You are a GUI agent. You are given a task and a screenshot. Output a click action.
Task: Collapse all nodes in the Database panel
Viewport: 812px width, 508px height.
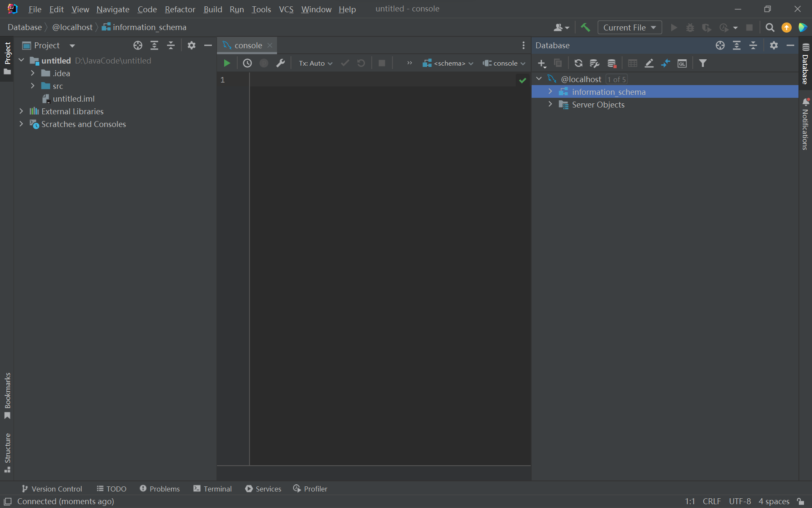(753, 45)
